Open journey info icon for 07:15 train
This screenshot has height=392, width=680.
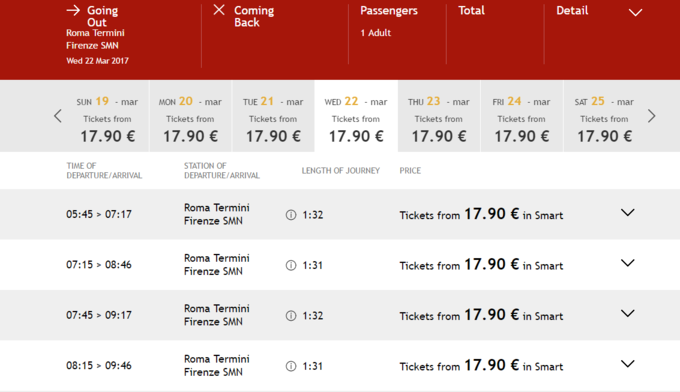[x=291, y=265]
